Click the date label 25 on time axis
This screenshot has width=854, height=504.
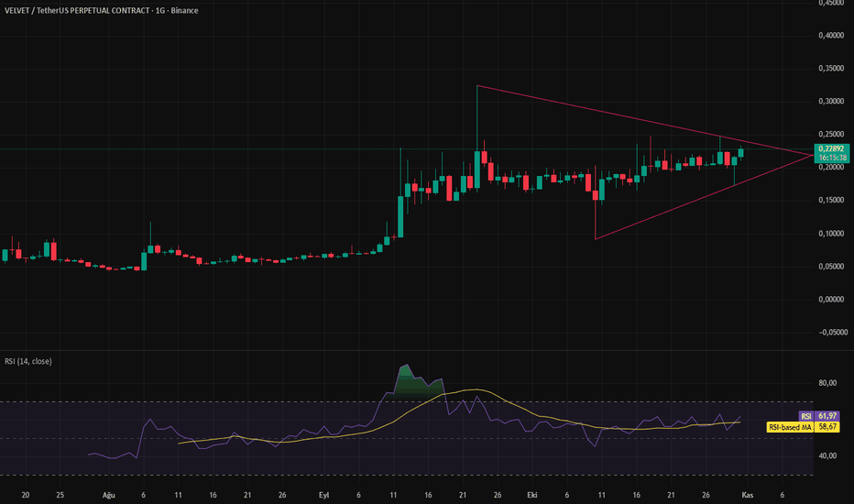[60, 495]
